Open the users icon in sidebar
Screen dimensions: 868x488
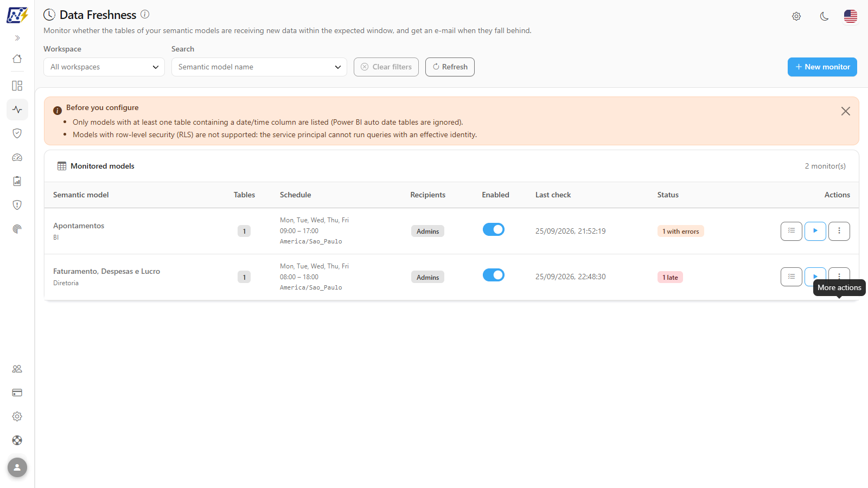(x=17, y=369)
